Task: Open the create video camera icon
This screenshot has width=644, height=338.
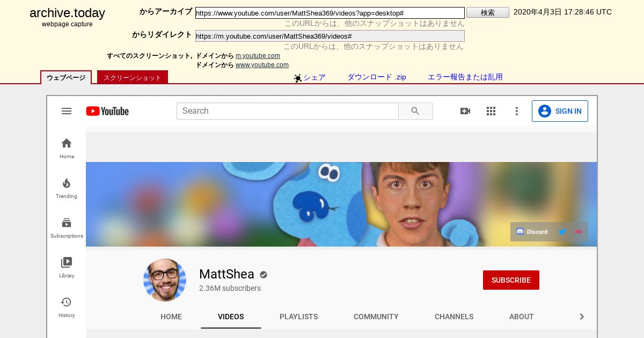Action: point(465,111)
